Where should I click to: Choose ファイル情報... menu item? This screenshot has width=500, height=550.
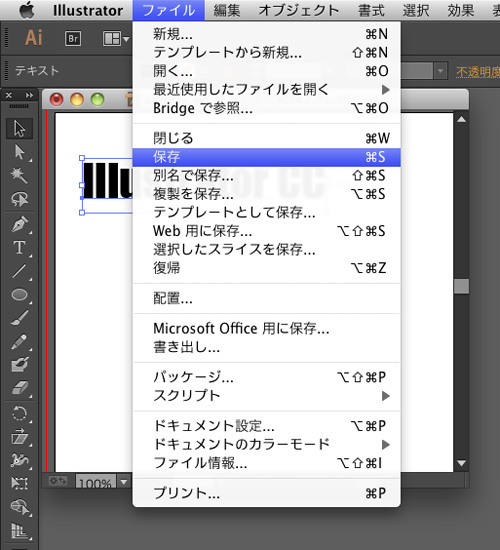(266, 463)
